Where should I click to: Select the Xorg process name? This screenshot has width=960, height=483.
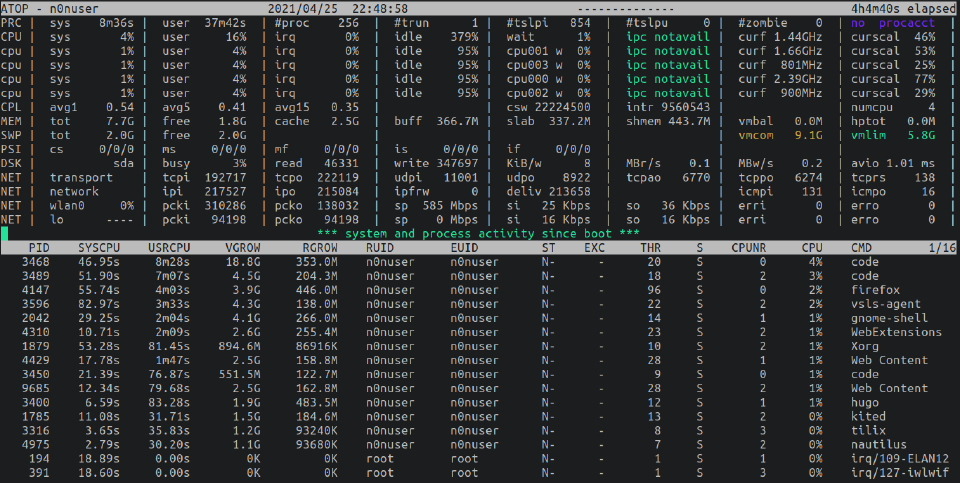(x=864, y=346)
